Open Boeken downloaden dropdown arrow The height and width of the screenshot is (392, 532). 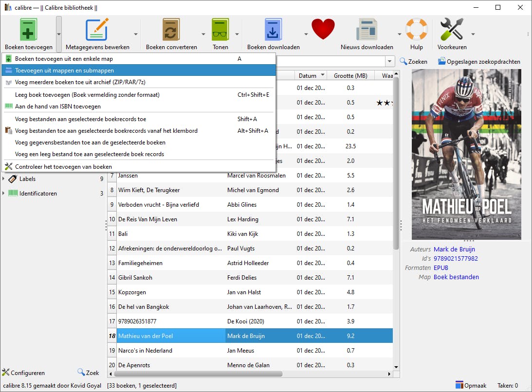(x=306, y=34)
